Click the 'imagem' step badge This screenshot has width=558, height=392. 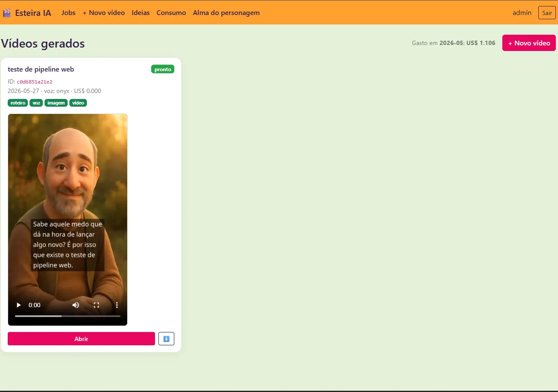coord(56,103)
